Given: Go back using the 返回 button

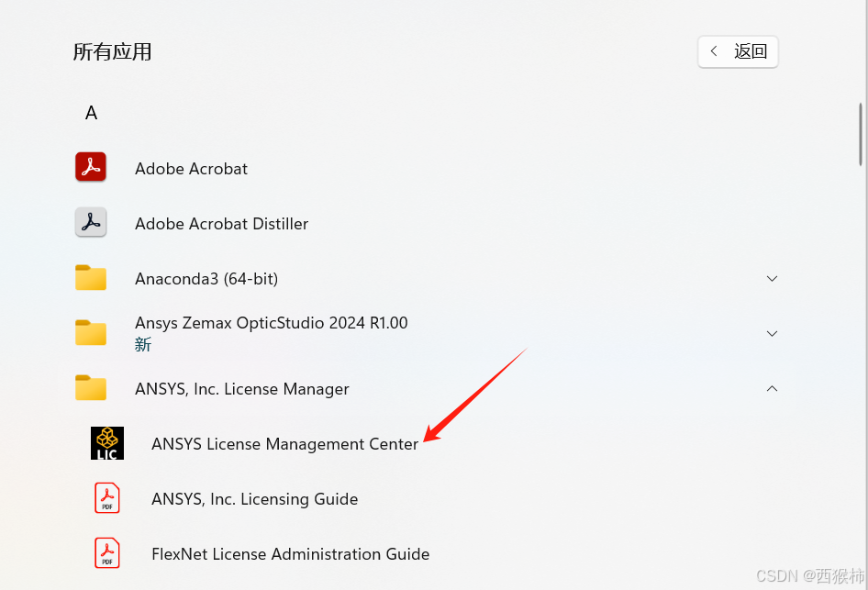Looking at the screenshot, I should pos(738,51).
